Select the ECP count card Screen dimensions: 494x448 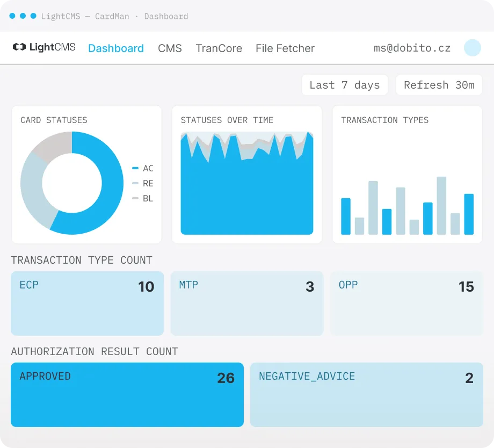pos(88,304)
